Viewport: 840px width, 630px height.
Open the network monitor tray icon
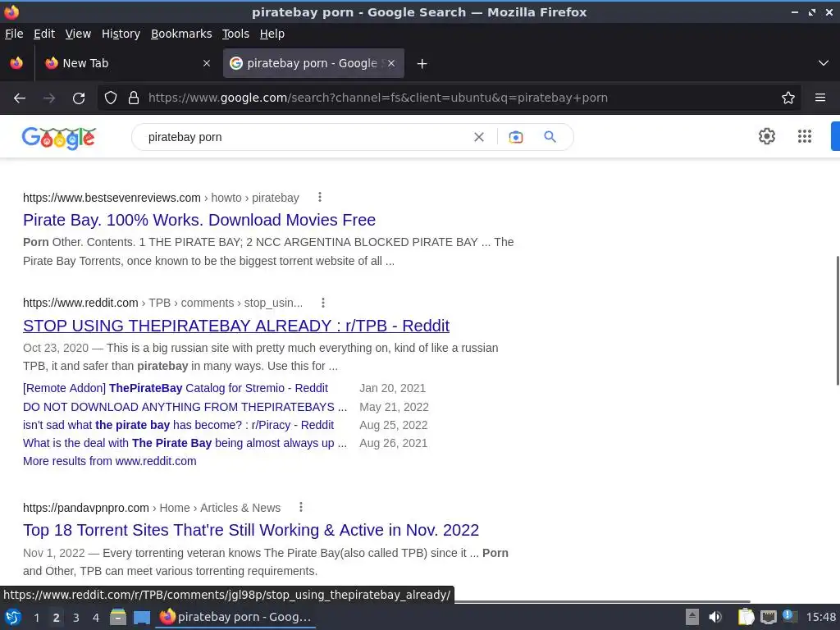[768, 617]
